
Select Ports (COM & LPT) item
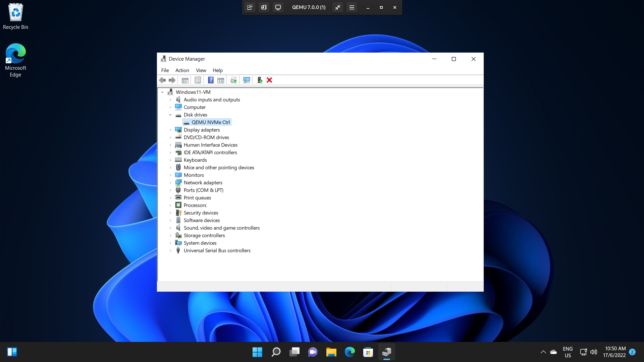pyautogui.click(x=203, y=190)
